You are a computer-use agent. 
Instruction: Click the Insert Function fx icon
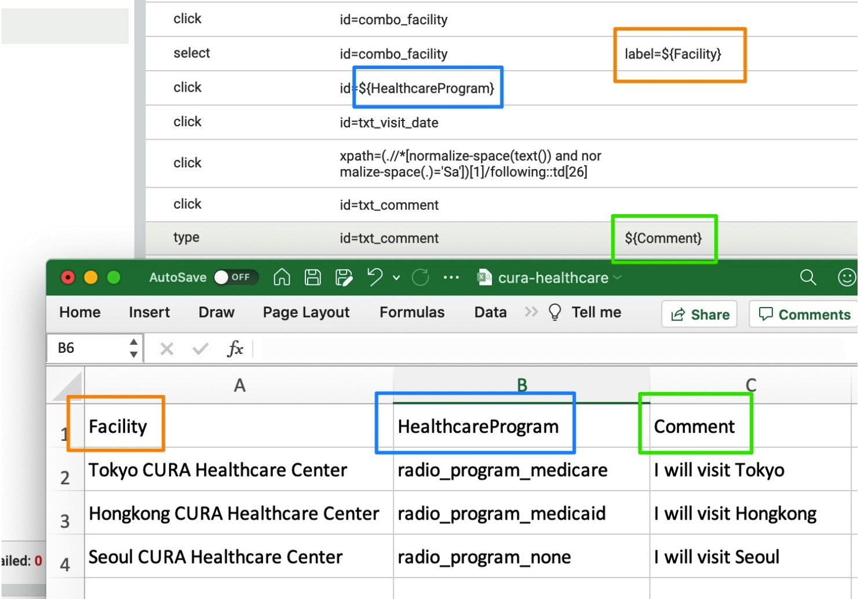point(234,348)
